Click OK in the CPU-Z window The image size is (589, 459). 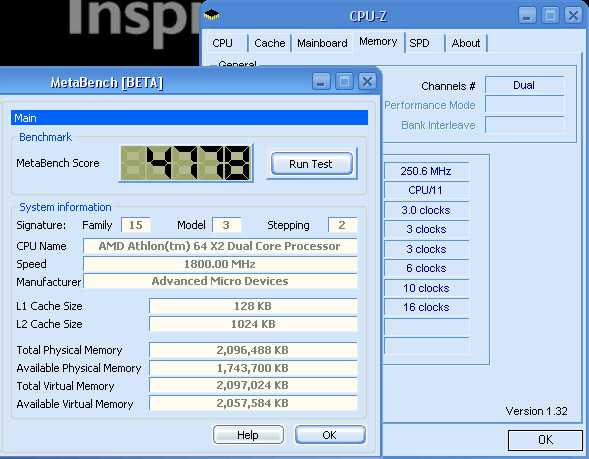(x=545, y=440)
